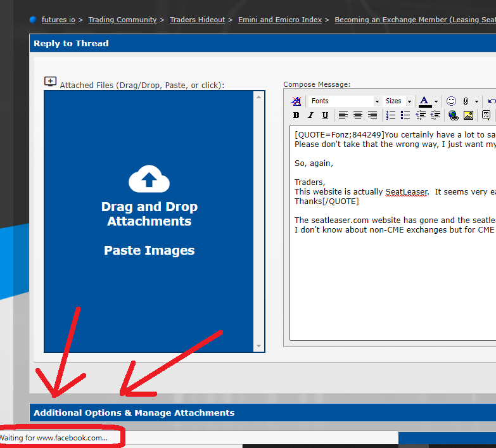
Task: Align text center
Action: click(x=358, y=115)
